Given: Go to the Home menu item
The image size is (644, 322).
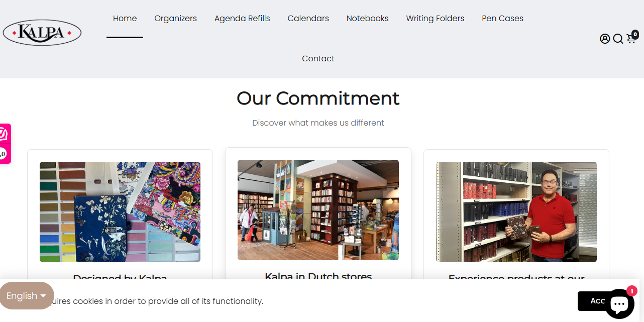Looking at the screenshot, I should (x=125, y=19).
